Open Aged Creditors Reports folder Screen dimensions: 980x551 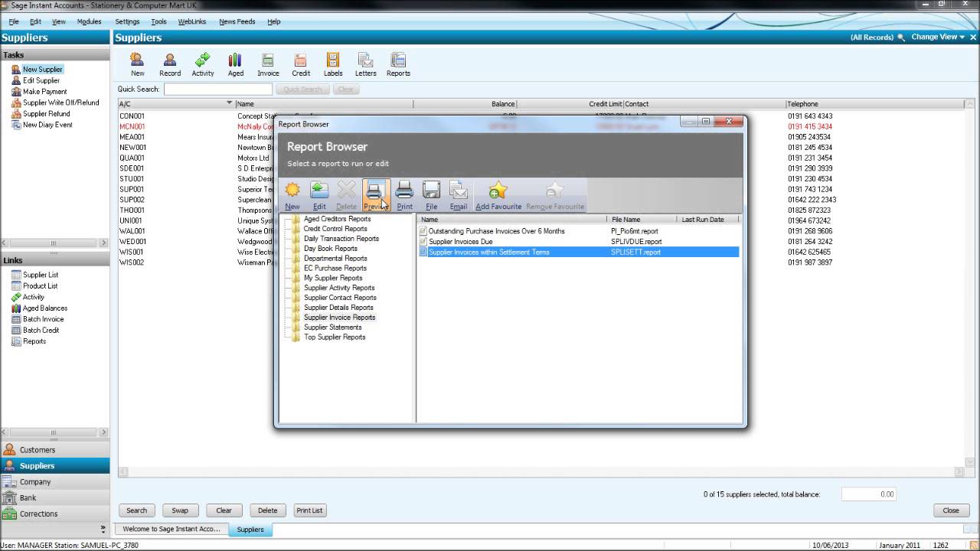(337, 219)
